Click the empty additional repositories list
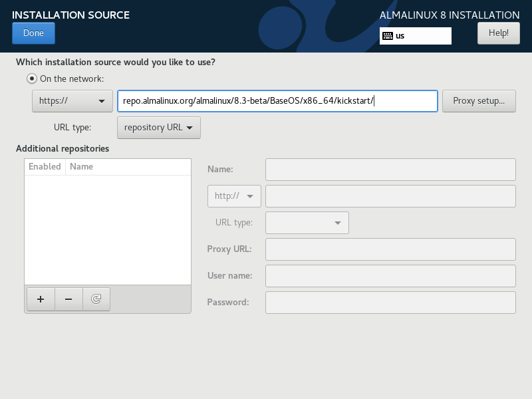This screenshot has width=532, height=399. [108, 226]
